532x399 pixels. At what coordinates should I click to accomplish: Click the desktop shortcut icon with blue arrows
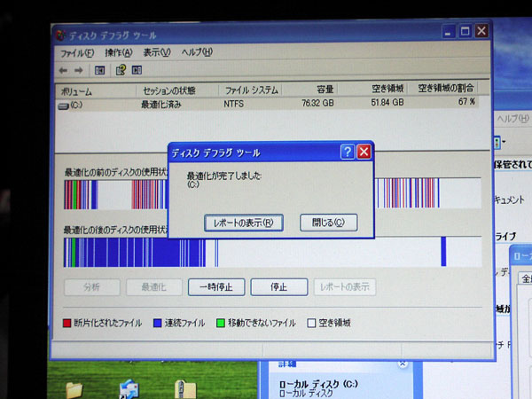click(x=129, y=389)
